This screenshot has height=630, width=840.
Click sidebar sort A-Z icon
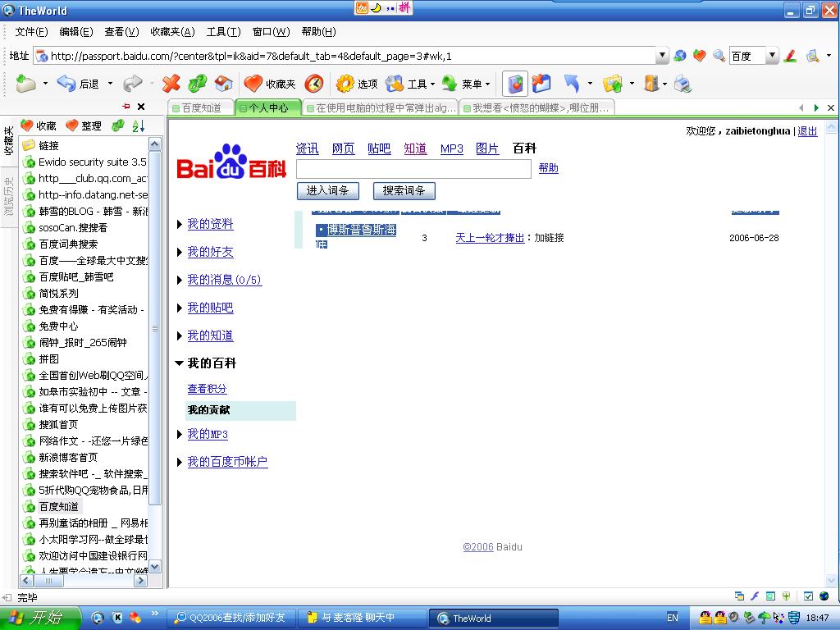pyautogui.click(x=139, y=126)
